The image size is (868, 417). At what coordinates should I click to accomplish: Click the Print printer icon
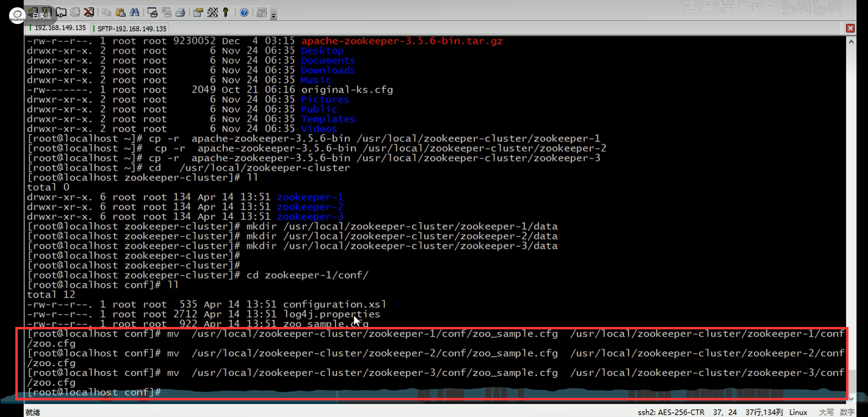(180, 13)
